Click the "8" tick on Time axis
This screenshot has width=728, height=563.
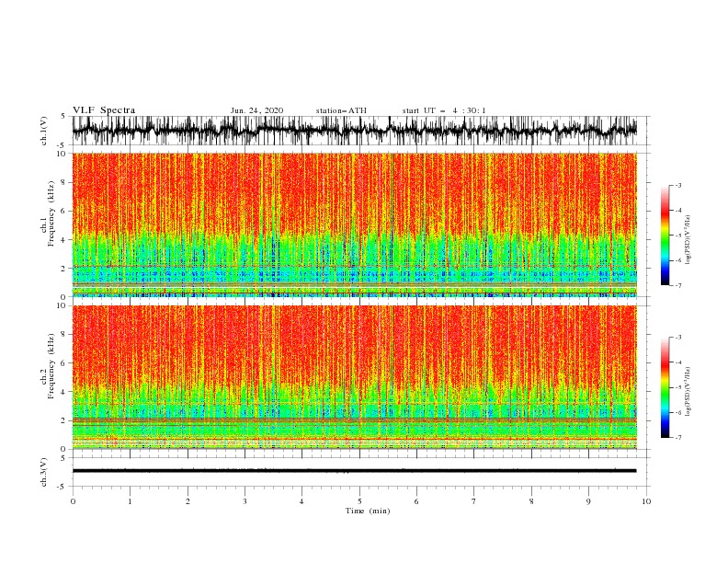[531, 501]
